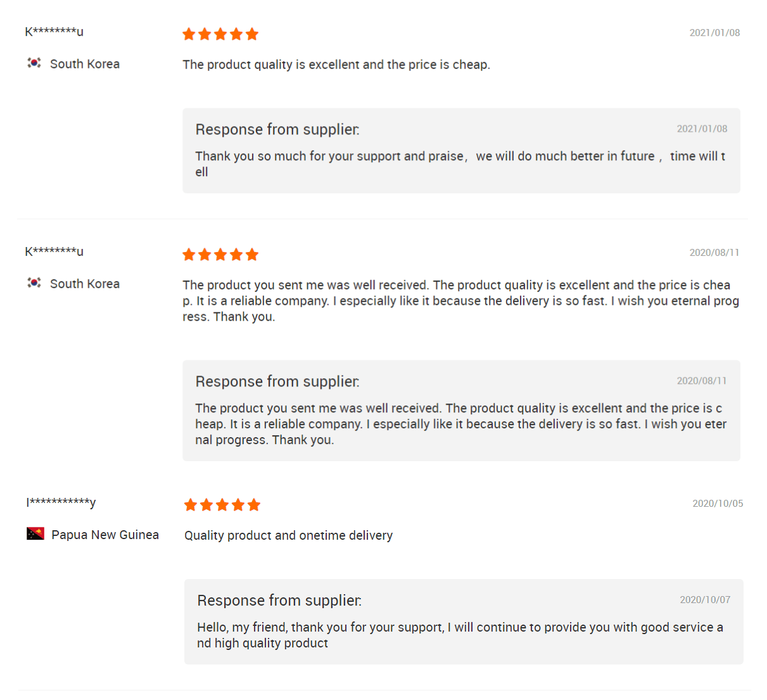767x700 pixels.
Task: Click fifth star of the topmost review
Action: [x=252, y=34]
